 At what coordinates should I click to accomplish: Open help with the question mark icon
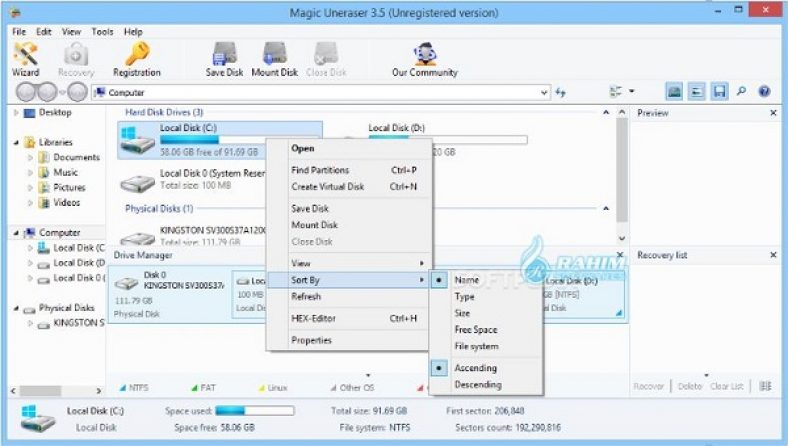pyautogui.click(x=764, y=92)
